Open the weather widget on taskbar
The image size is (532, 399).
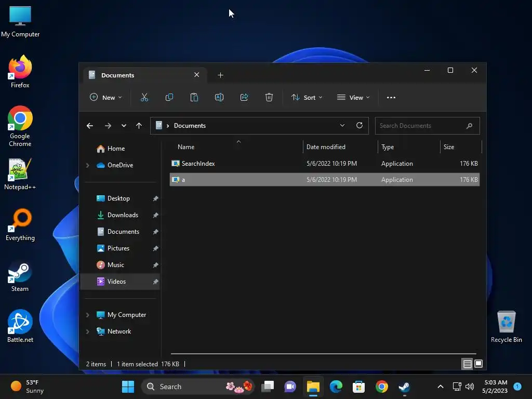click(x=27, y=387)
